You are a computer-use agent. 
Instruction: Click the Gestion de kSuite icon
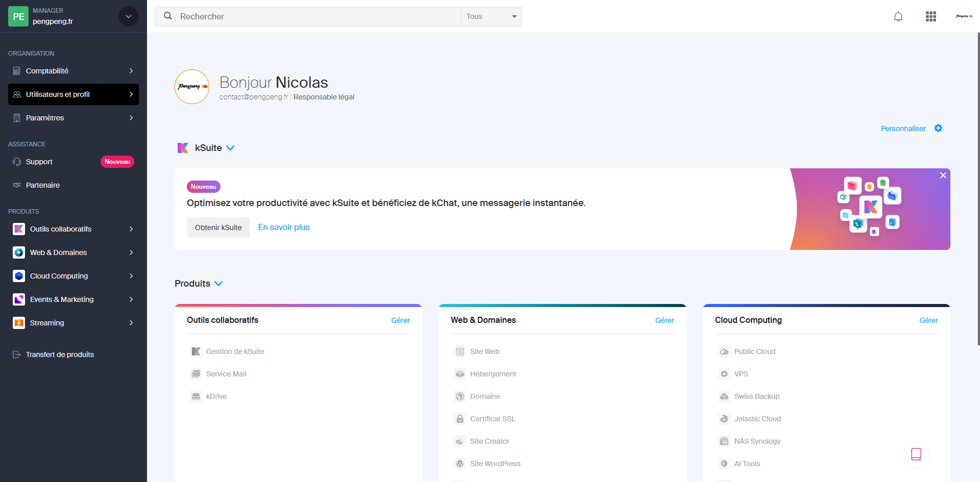(x=196, y=351)
